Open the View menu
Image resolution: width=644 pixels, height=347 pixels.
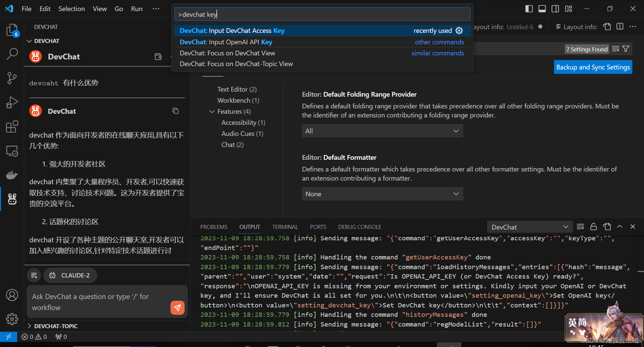[x=100, y=9]
